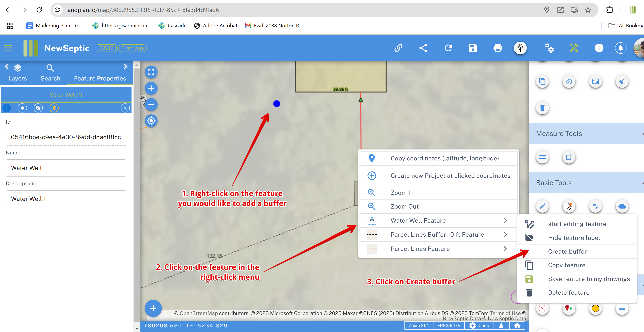The image size is (644, 332).
Task: Open Units settings in status bar
Action: pos(479,325)
